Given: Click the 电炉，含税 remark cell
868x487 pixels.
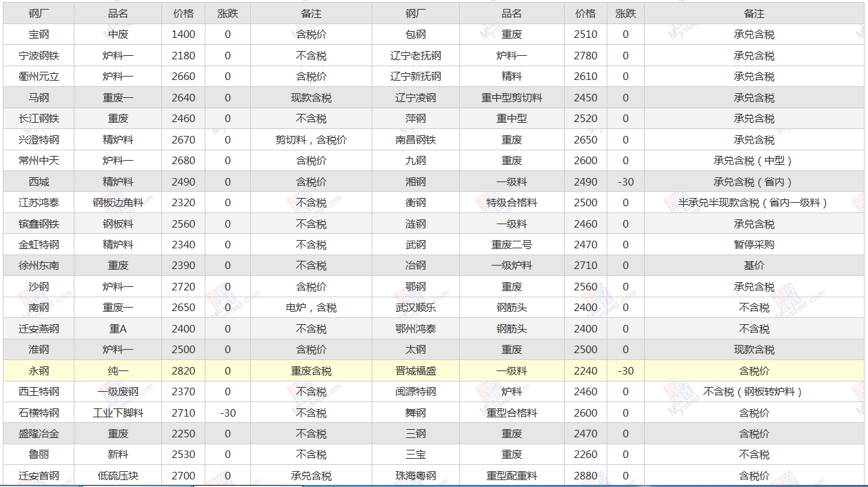Looking at the screenshot, I should (311, 308).
